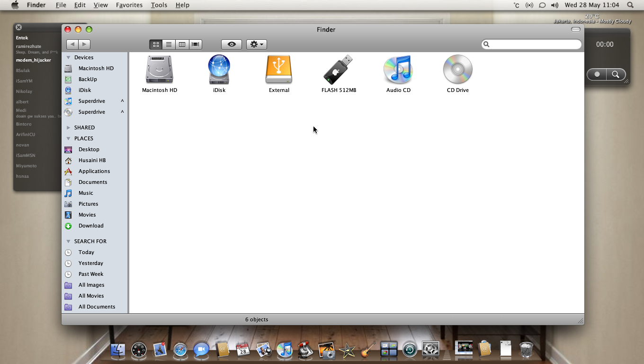Select the FLASH 512MB drive icon
The height and width of the screenshot is (364, 644).
tap(338, 70)
